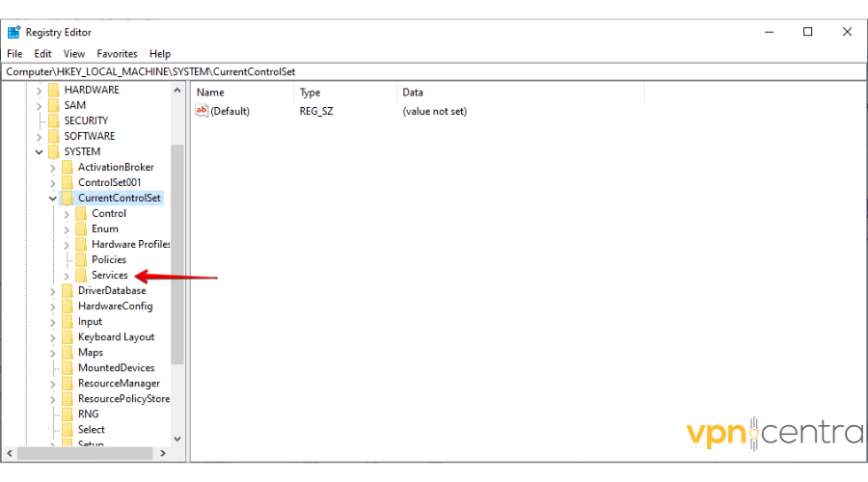Select the ResourceManager key label
The width and height of the screenshot is (868, 482).
tap(119, 384)
